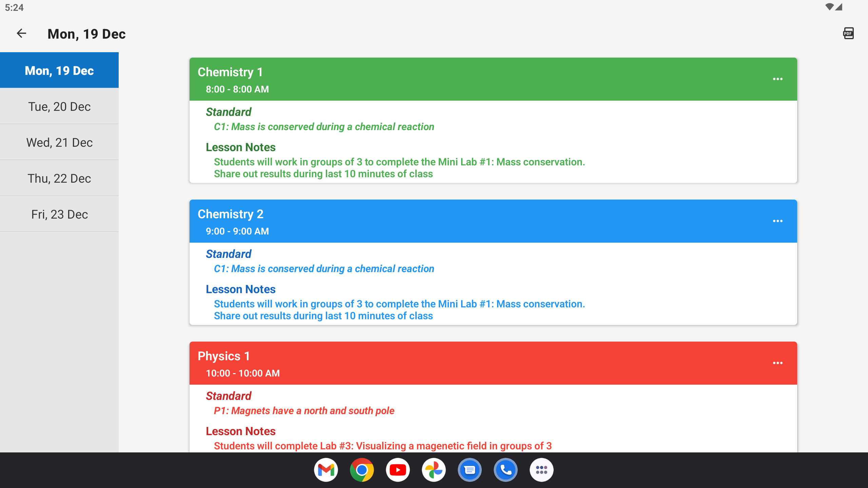Launch Chrome from the dock

362,470
